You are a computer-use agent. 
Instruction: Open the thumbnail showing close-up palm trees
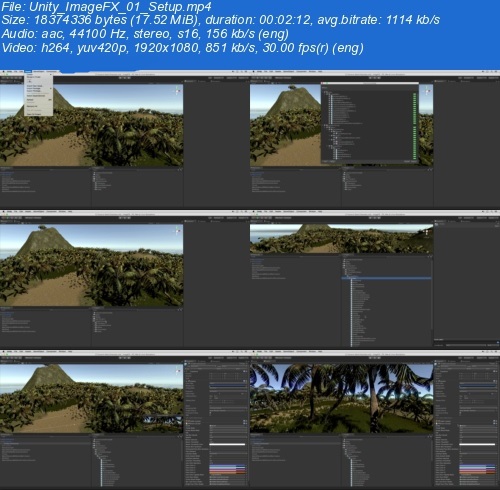click(x=375, y=419)
